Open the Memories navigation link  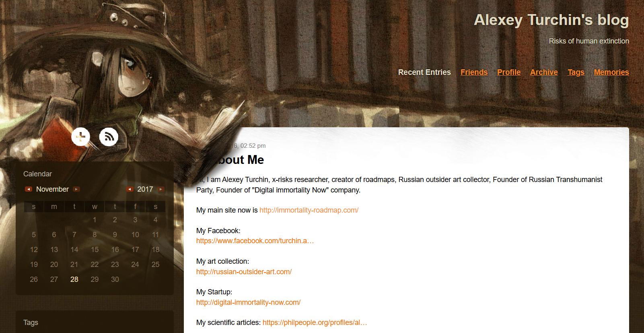pyautogui.click(x=611, y=72)
